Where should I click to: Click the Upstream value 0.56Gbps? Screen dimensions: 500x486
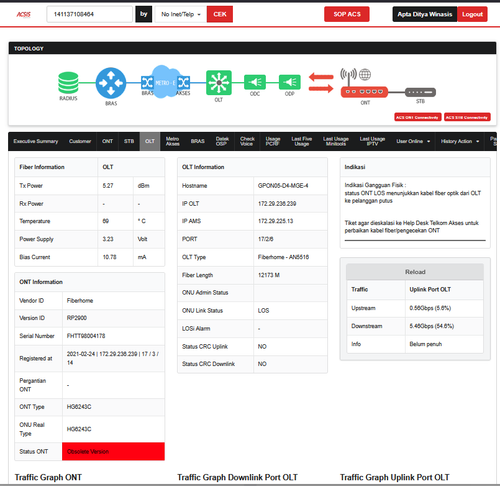[x=430, y=308]
